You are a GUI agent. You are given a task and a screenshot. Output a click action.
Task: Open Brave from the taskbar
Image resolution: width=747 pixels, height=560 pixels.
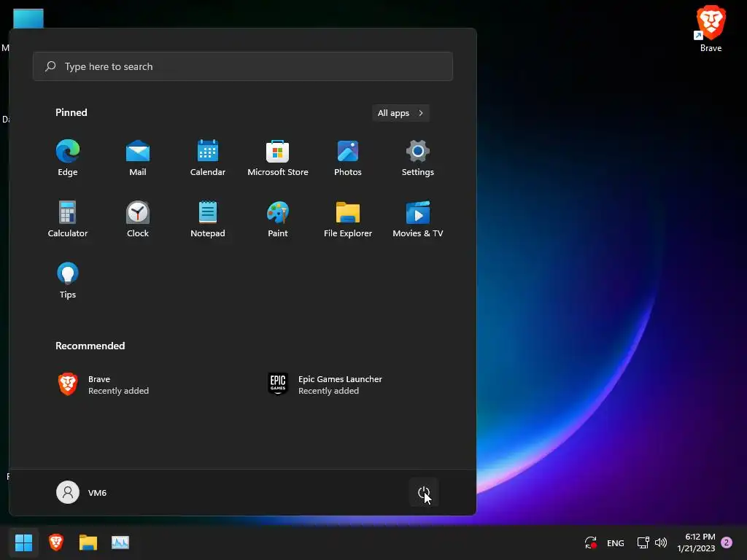point(55,542)
